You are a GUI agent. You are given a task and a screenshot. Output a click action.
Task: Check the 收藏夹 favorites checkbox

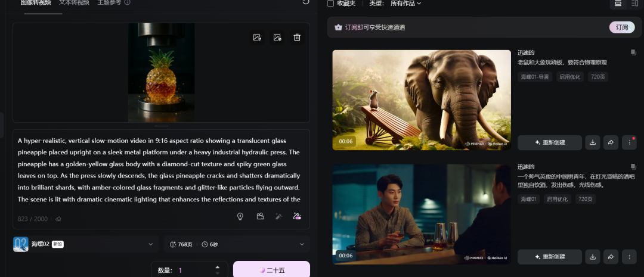(x=330, y=4)
